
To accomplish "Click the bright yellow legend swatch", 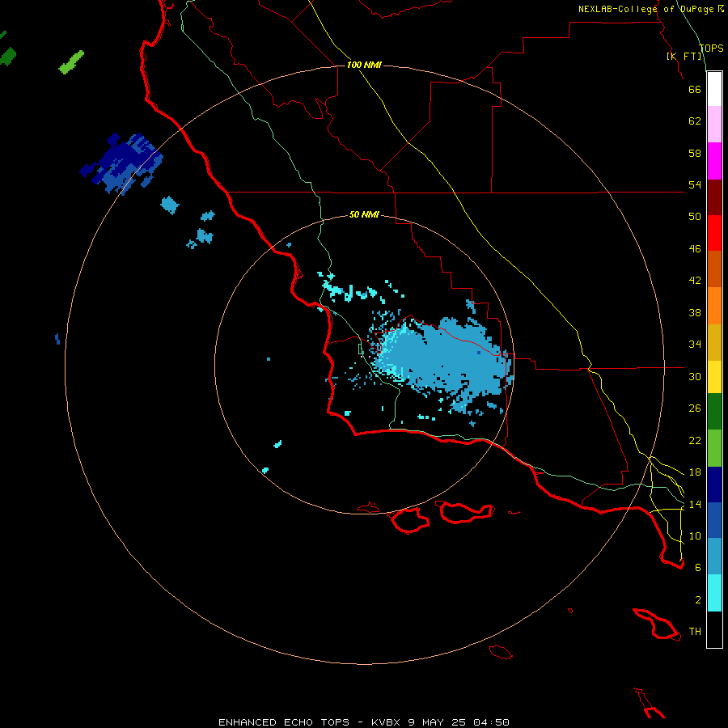I will 714,377.
